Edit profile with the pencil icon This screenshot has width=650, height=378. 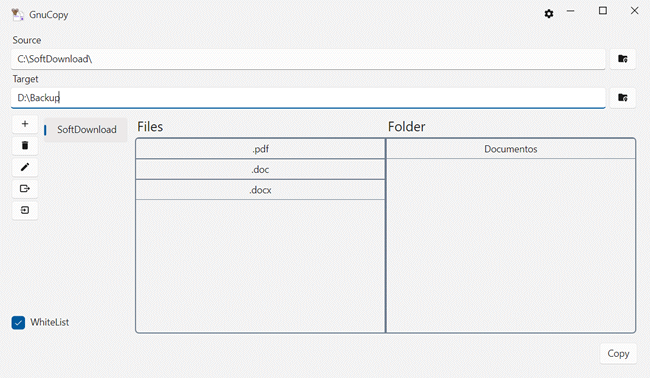tap(25, 167)
